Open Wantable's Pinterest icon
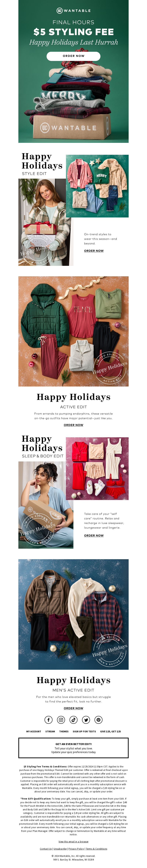 pyautogui.click(x=98, y=720)
